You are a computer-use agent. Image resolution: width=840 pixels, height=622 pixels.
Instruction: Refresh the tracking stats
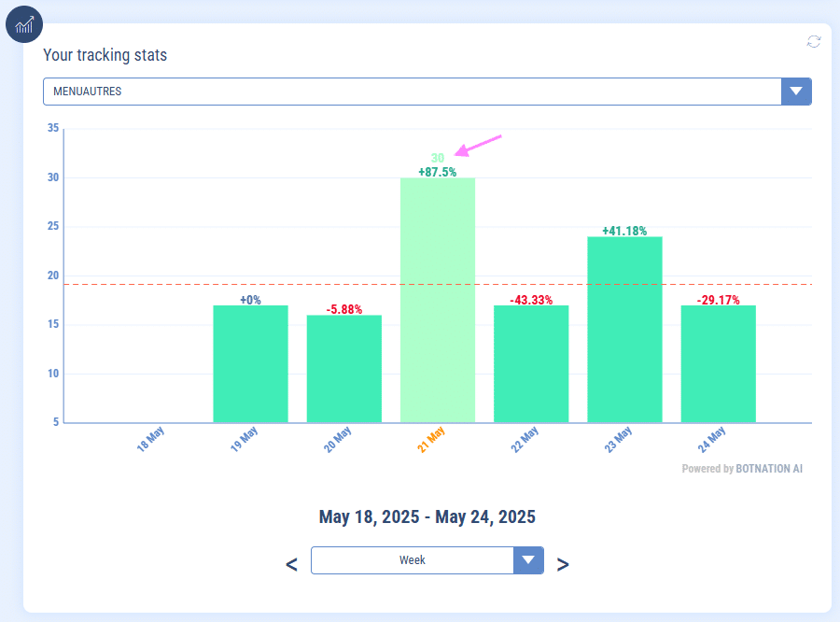[x=814, y=41]
